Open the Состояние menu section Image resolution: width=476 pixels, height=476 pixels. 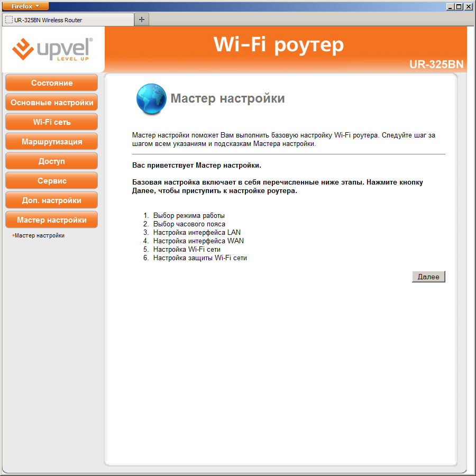(52, 83)
